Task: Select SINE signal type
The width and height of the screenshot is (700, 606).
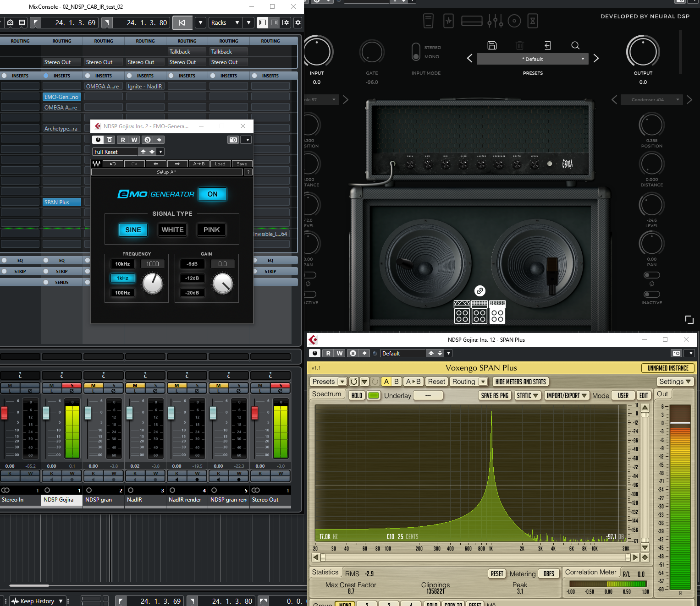Action: coord(133,230)
